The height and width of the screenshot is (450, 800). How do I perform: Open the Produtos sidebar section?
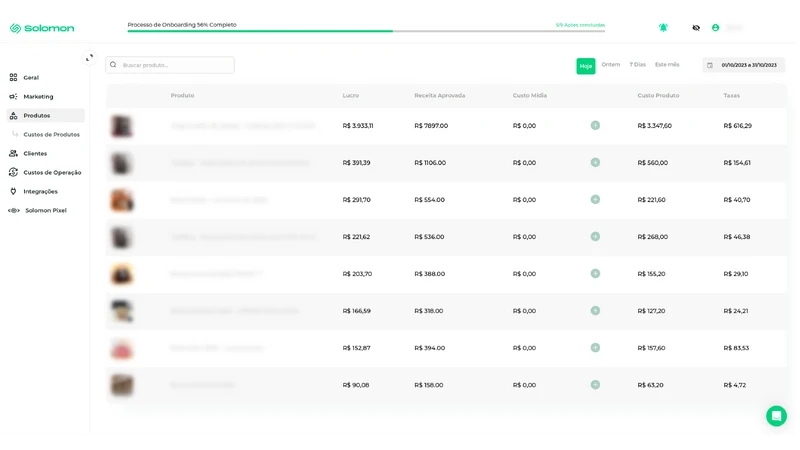pyautogui.click(x=45, y=115)
